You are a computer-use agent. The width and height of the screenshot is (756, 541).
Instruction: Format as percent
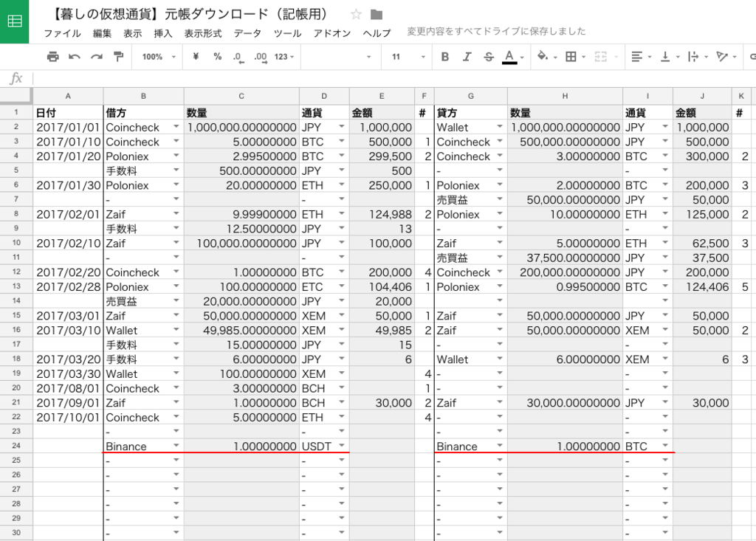coord(218,57)
